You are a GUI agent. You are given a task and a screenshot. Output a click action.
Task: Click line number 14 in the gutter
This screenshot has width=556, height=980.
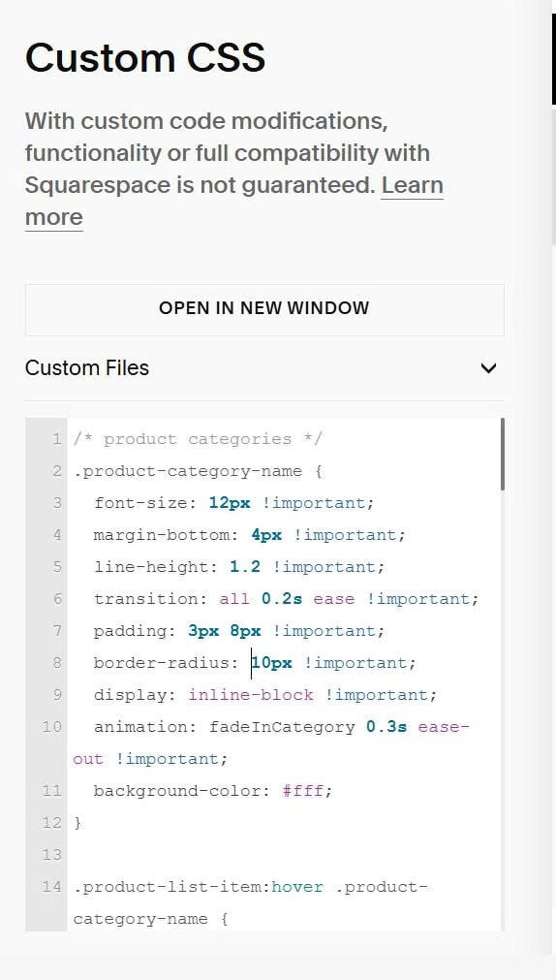pos(52,886)
